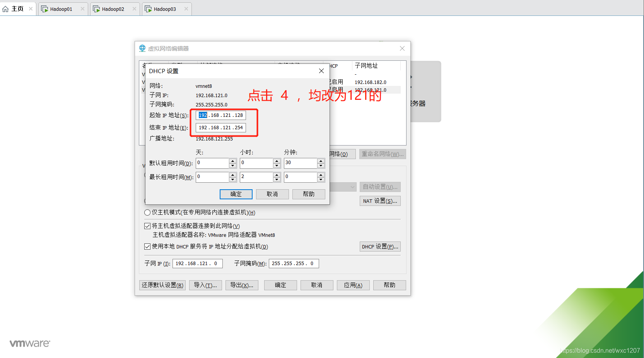Close the Hadoop03 tab
This screenshot has width=644, height=358.
point(186,9)
